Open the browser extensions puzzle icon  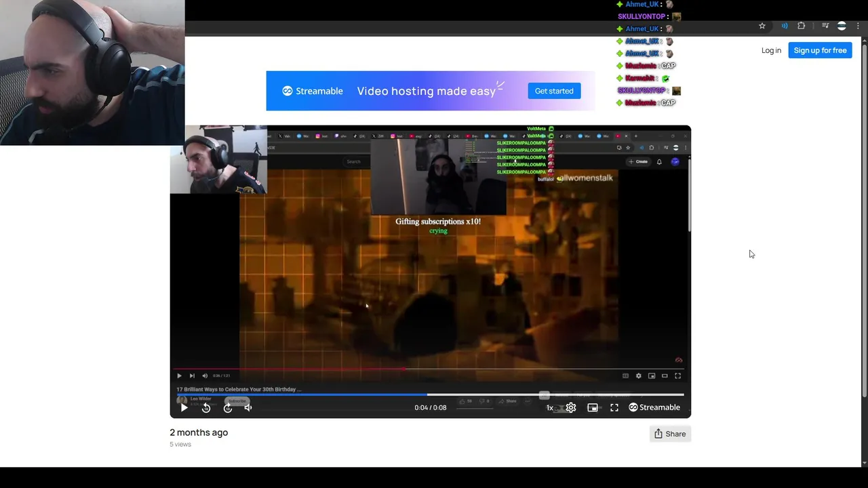pyautogui.click(x=802, y=26)
